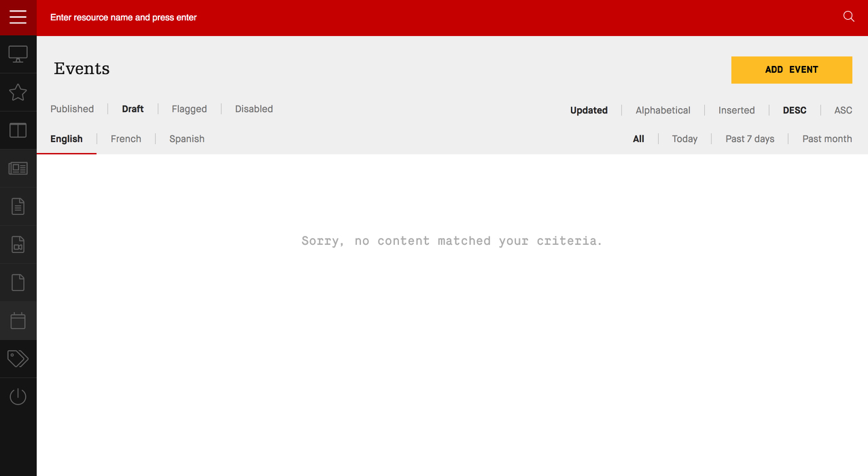Switch to the French language tab
The image size is (868, 476).
[126, 139]
